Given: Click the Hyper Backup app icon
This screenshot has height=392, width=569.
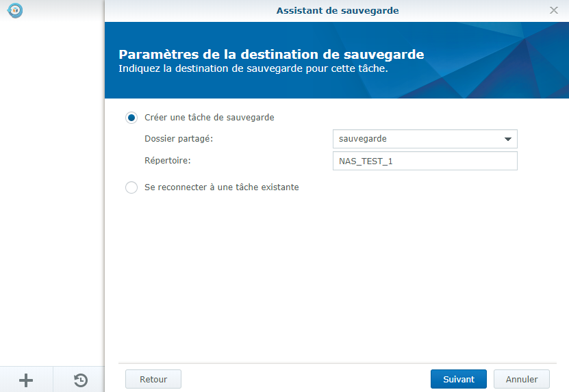Looking at the screenshot, I should (14, 11).
